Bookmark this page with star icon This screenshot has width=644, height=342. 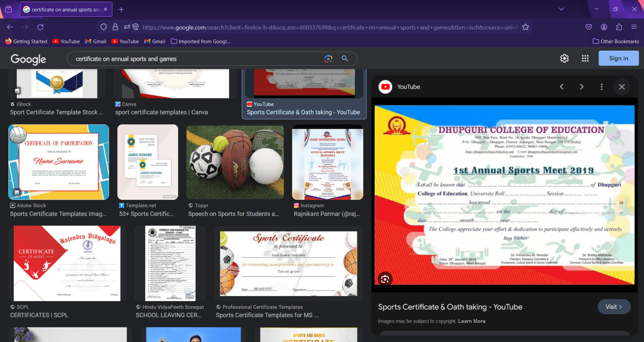[x=526, y=27]
